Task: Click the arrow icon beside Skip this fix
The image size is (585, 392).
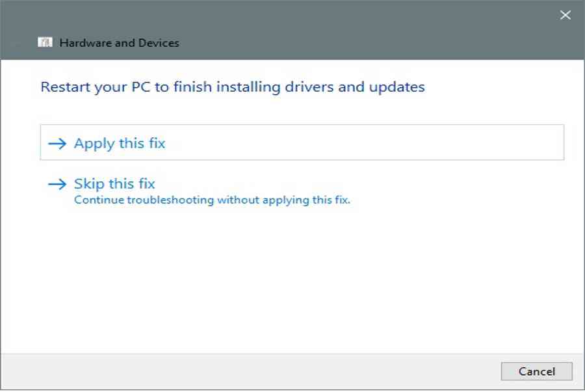Action: click(x=57, y=184)
